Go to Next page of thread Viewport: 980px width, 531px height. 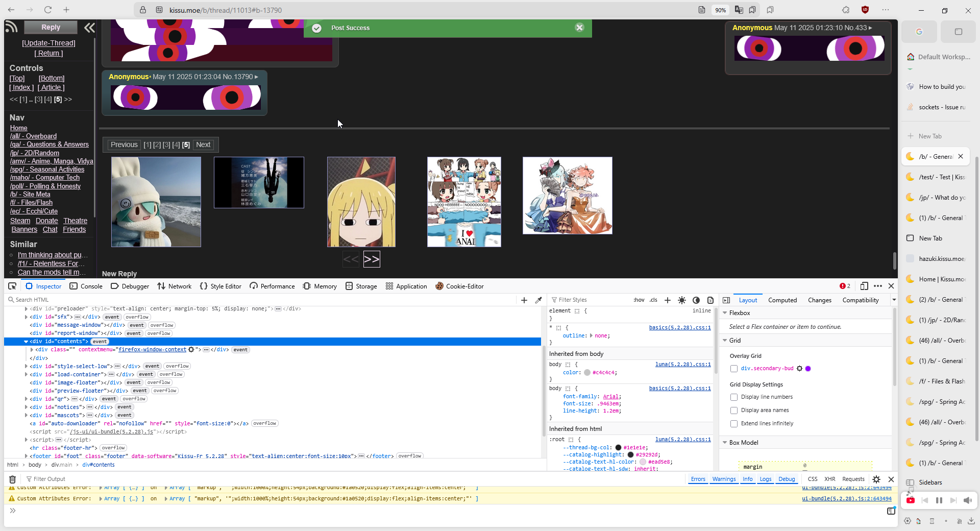click(x=203, y=145)
